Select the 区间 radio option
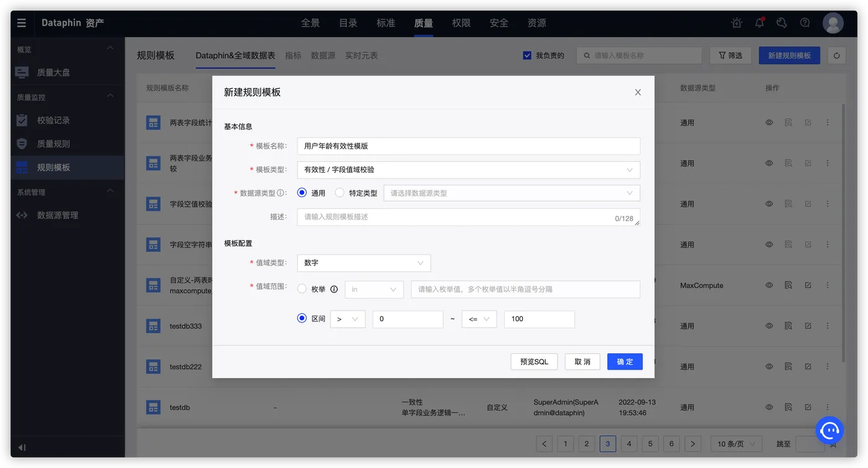The height and width of the screenshot is (468, 868). point(303,319)
